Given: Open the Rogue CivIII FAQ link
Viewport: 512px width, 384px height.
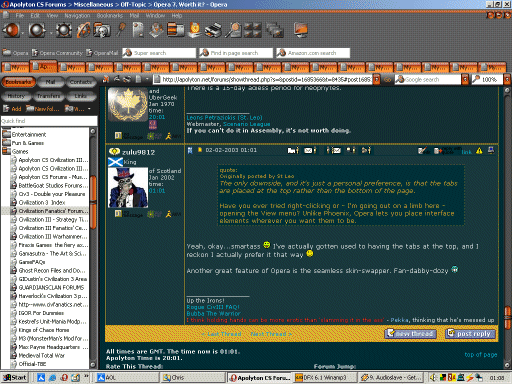Looking at the screenshot, I should click(213, 307).
